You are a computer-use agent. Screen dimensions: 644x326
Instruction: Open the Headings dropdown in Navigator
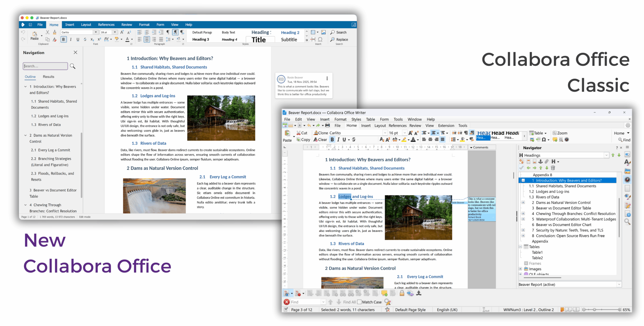pyautogui.click(x=606, y=155)
